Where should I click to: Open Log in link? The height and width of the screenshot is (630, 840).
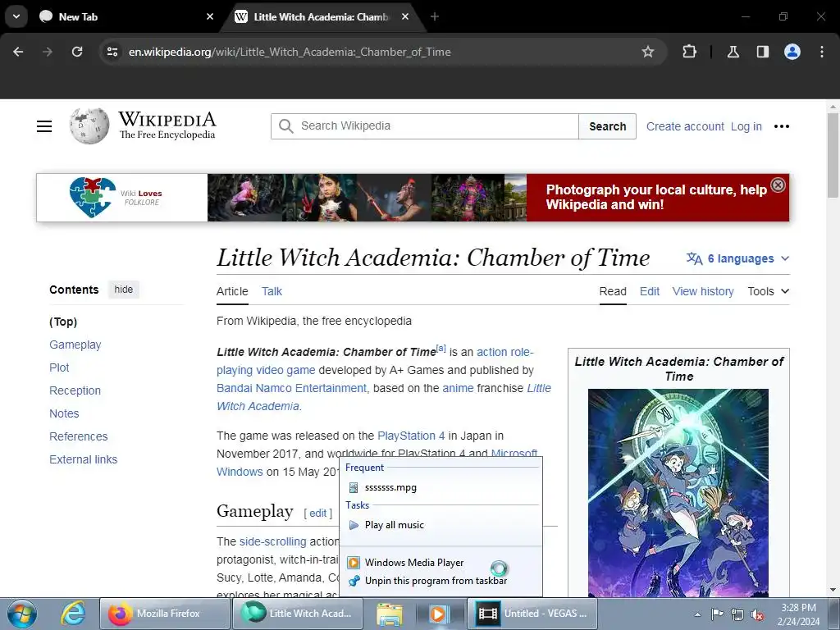746,126
